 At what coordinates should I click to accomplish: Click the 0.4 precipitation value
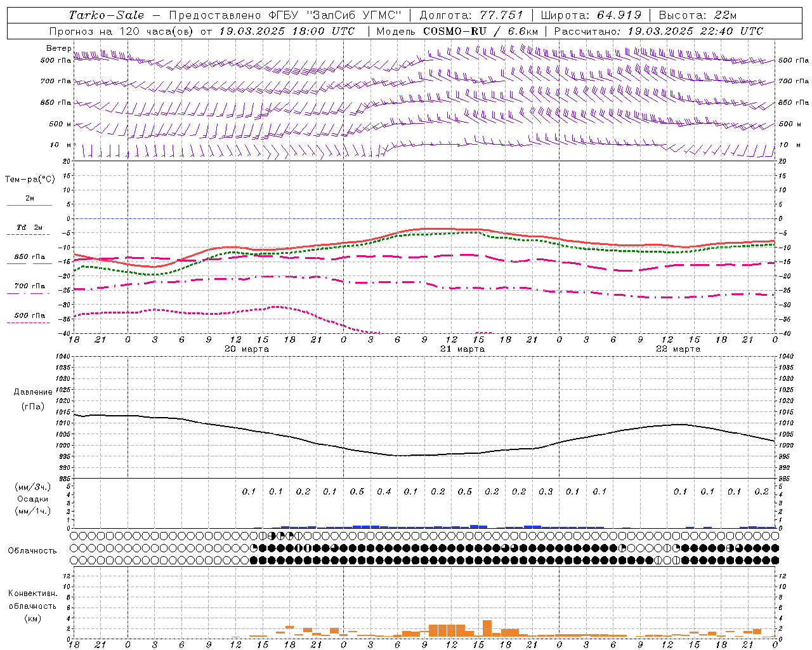point(384,491)
